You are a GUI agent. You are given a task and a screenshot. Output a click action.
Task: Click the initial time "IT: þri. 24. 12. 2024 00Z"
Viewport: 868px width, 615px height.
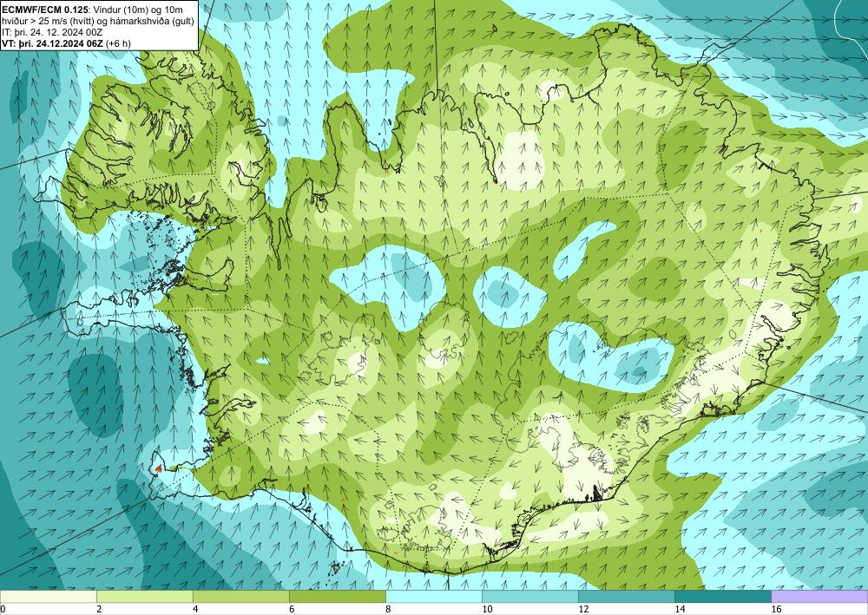click(x=53, y=31)
